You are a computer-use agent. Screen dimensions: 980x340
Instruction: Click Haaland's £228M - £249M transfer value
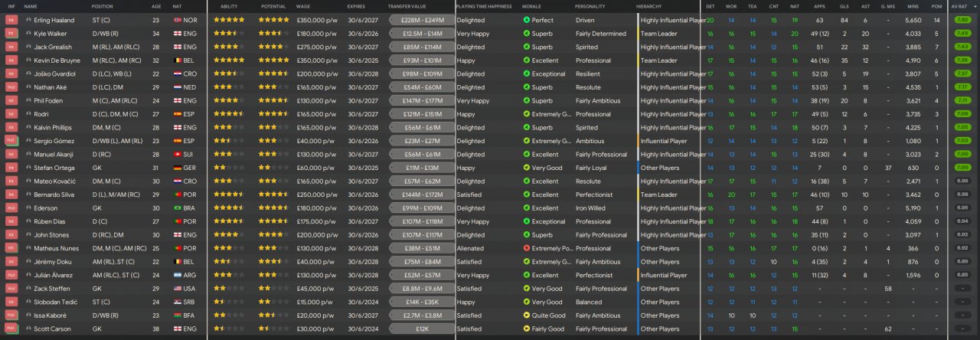click(422, 20)
